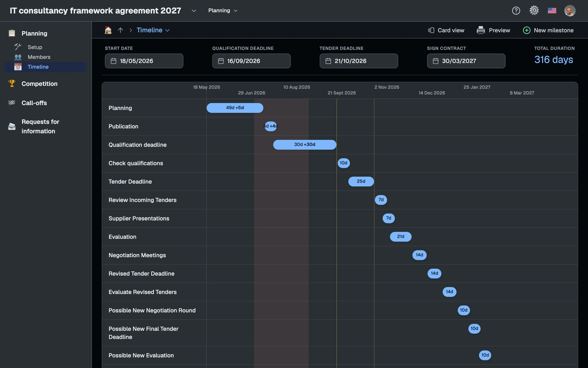This screenshot has width=588, height=368.
Task: Open the Planning phase dropdown in header
Action: pos(223,10)
